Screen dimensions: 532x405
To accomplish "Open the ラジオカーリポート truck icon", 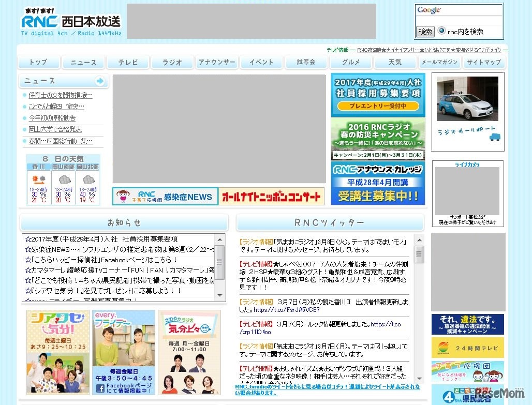I will pos(495,137).
